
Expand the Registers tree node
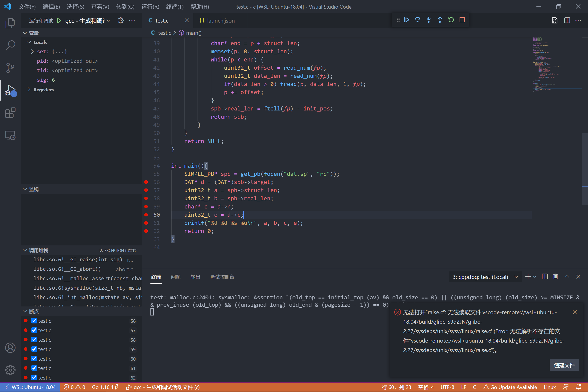coord(29,89)
